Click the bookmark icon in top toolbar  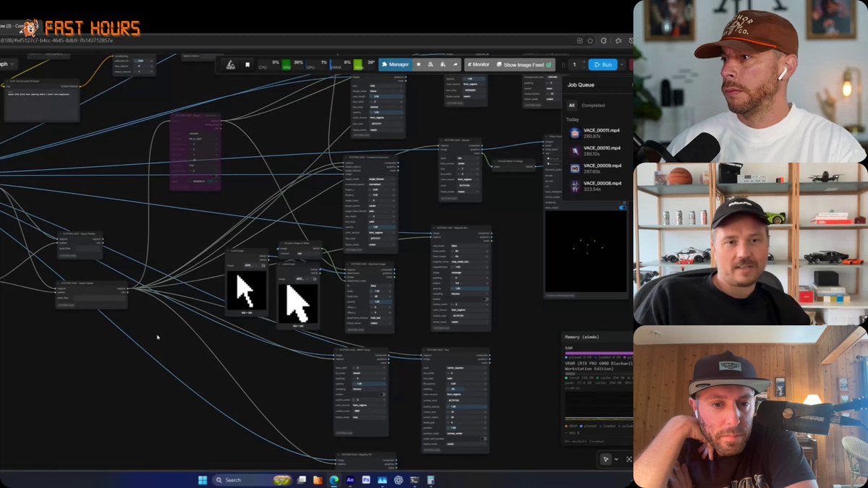pyautogui.click(x=247, y=64)
